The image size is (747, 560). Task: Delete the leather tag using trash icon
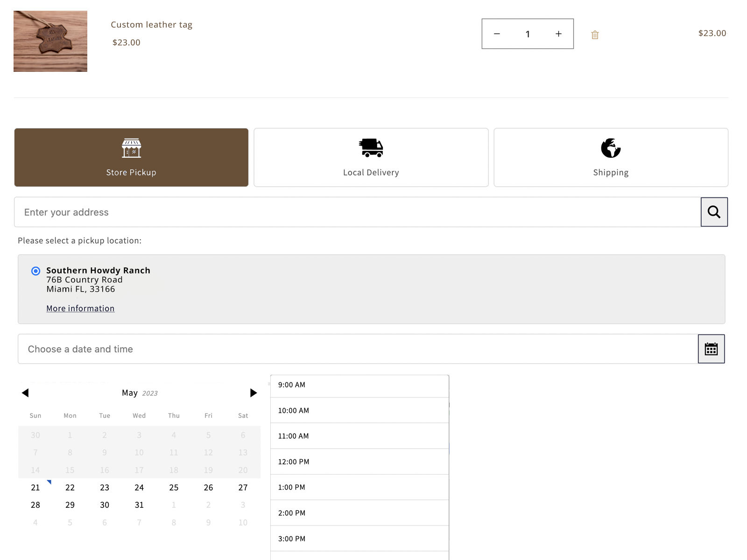click(595, 35)
